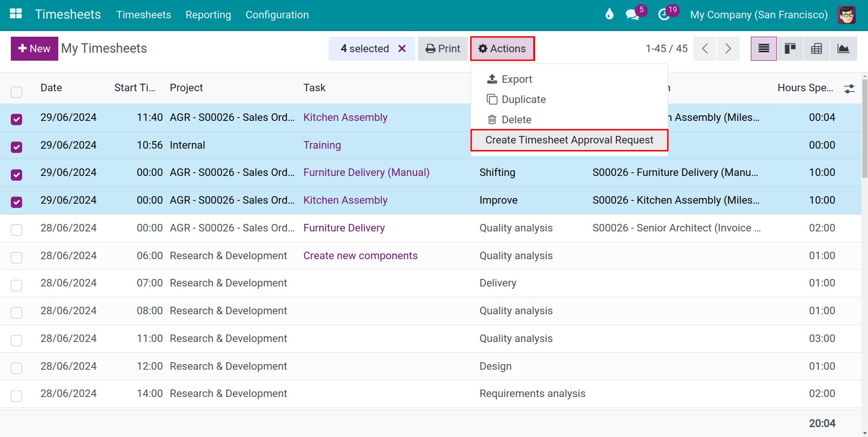This screenshot has width=868, height=437.
Task: Sort by the Hours Spent column header
Action: pyautogui.click(x=805, y=88)
